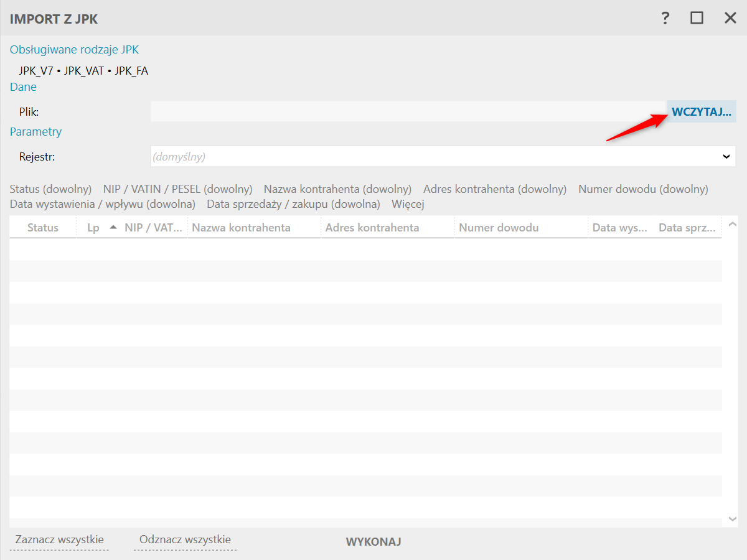
Task: Click the JPK_V7 • JPK_VAT • JPK_FA text
Action: tap(83, 70)
